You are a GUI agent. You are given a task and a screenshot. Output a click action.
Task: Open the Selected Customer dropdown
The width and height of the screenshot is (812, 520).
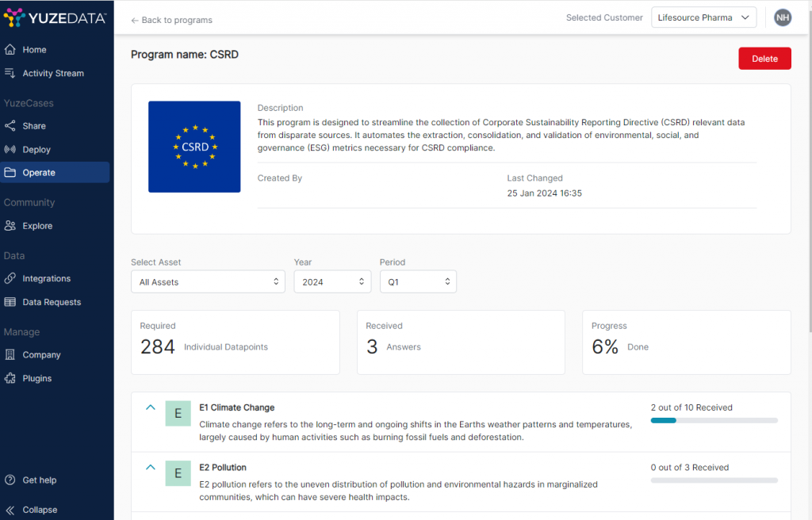coord(703,17)
